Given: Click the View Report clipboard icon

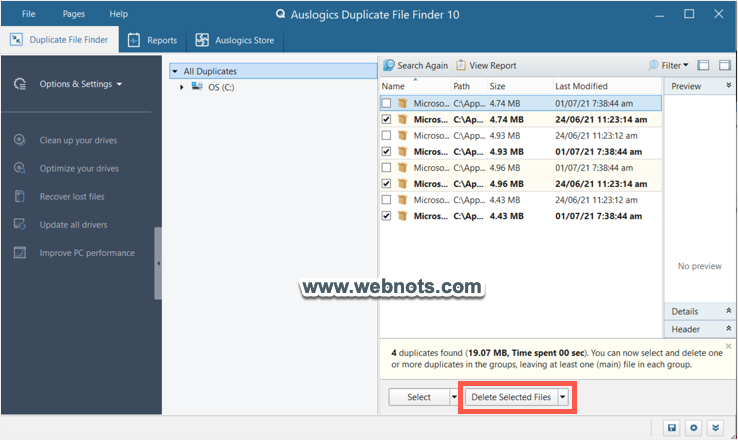Looking at the screenshot, I should (x=461, y=66).
